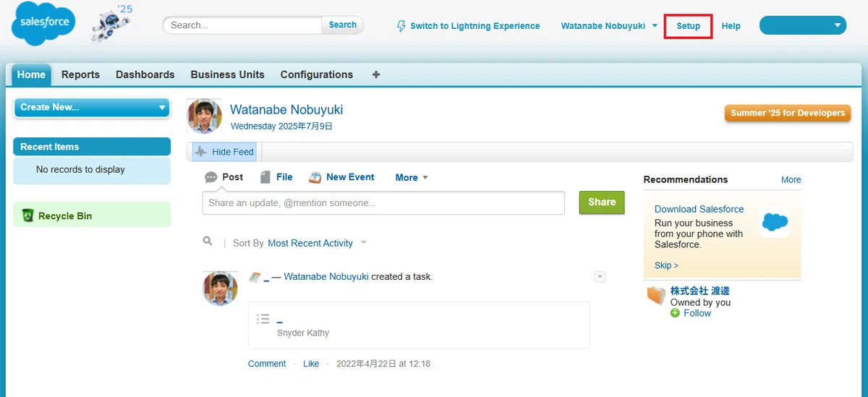Open 株式会社 渡邉 record link
The height and width of the screenshot is (397, 868).
700,291
